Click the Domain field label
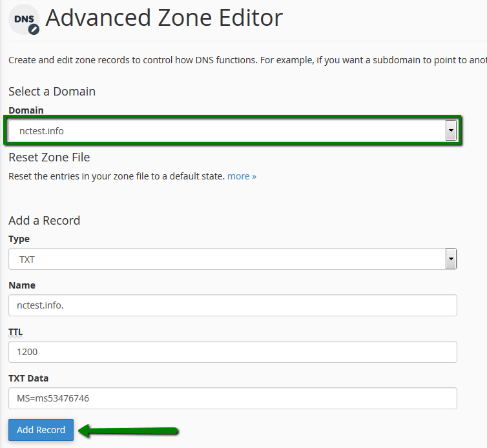This screenshot has height=448, width=487. [x=26, y=110]
